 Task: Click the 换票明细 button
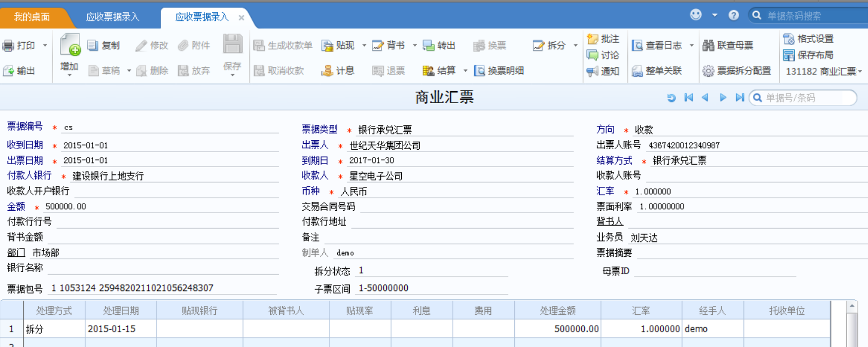tap(499, 71)
